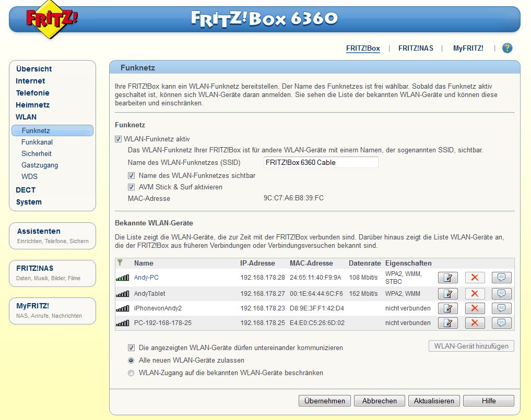Click the green antenna column header icon
The width and height of the screenshot is (531, 420).
[x=120, y=262]
